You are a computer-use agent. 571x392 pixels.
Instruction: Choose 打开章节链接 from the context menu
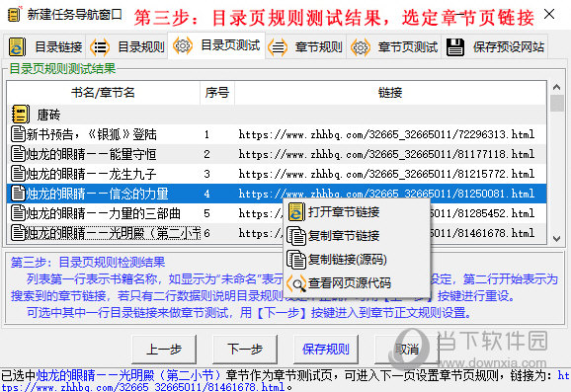(357, 212)
